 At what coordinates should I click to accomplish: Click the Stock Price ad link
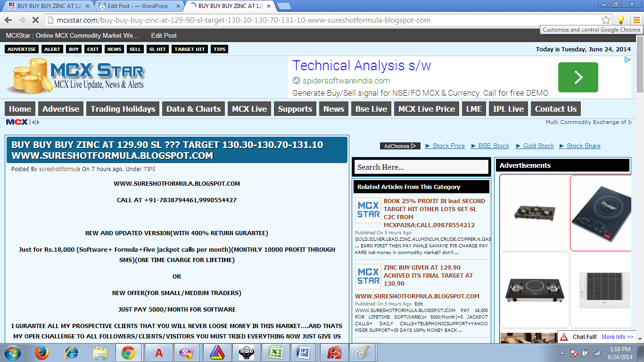coord(445,146)
